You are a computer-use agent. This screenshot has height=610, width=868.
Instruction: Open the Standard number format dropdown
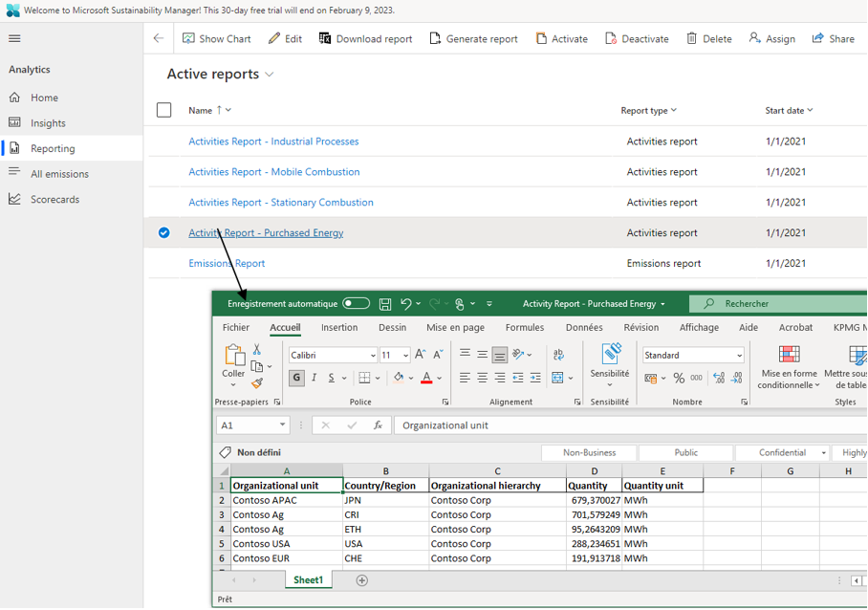(740, 356)
